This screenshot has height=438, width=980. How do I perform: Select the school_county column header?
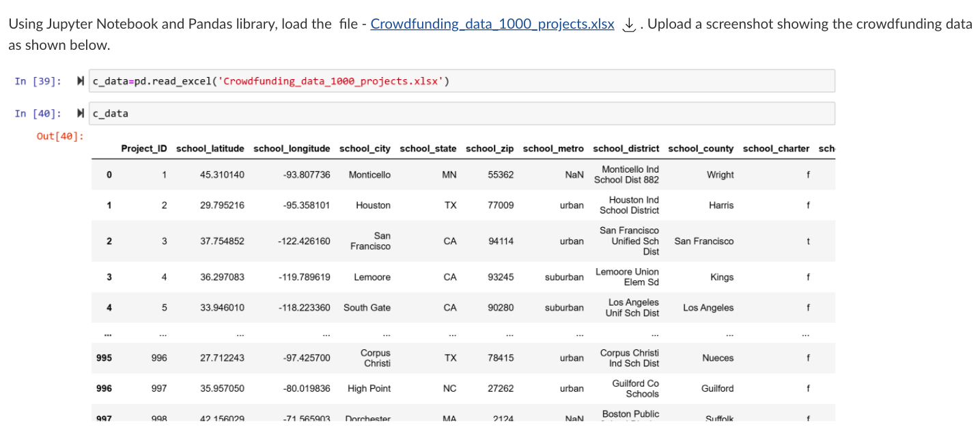701,148
